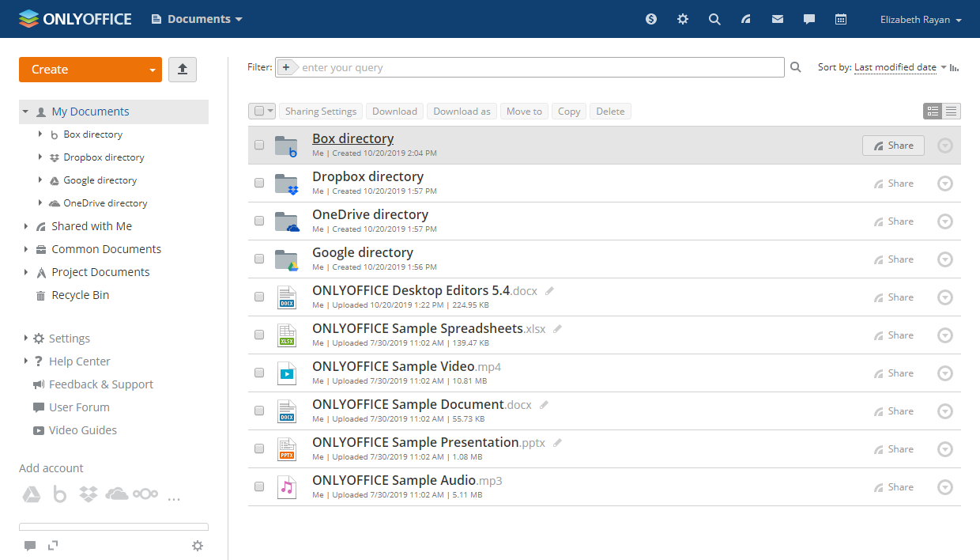
Task: Check the Google directory row checkbox
Action: (259, 259)
